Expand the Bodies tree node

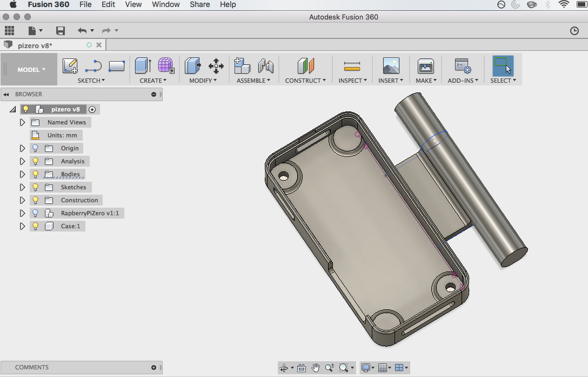[x=22, y=174]
